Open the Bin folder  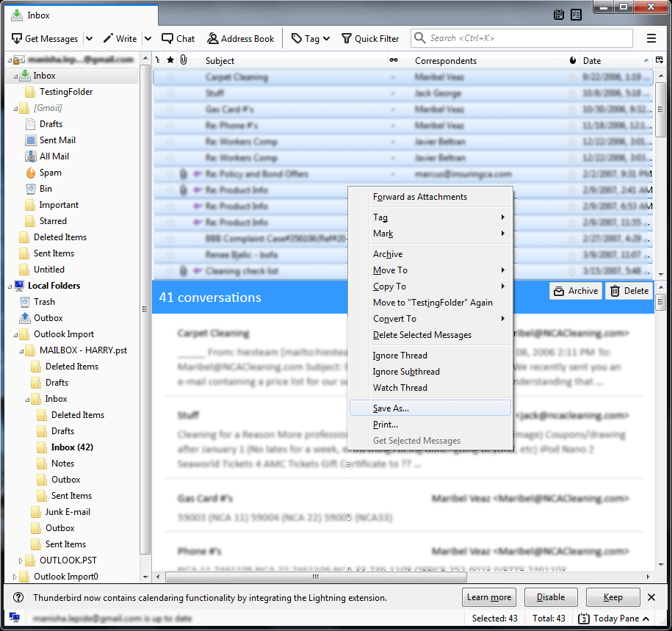click(46, 189)
